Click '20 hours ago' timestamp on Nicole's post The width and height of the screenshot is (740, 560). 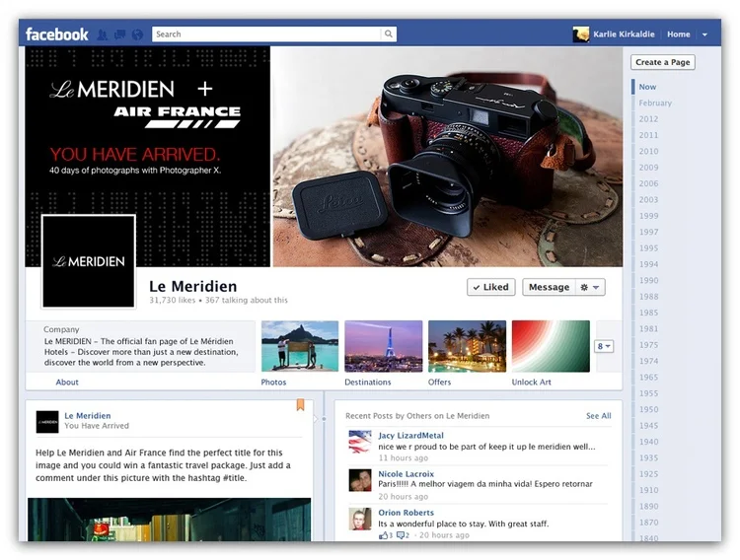[x=403, y=496]
